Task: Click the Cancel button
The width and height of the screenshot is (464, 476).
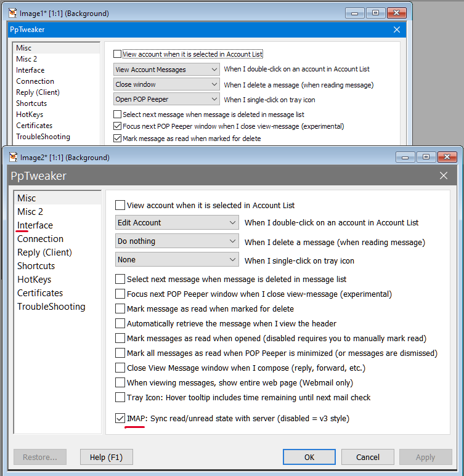Action: click(x=368, y=457)
